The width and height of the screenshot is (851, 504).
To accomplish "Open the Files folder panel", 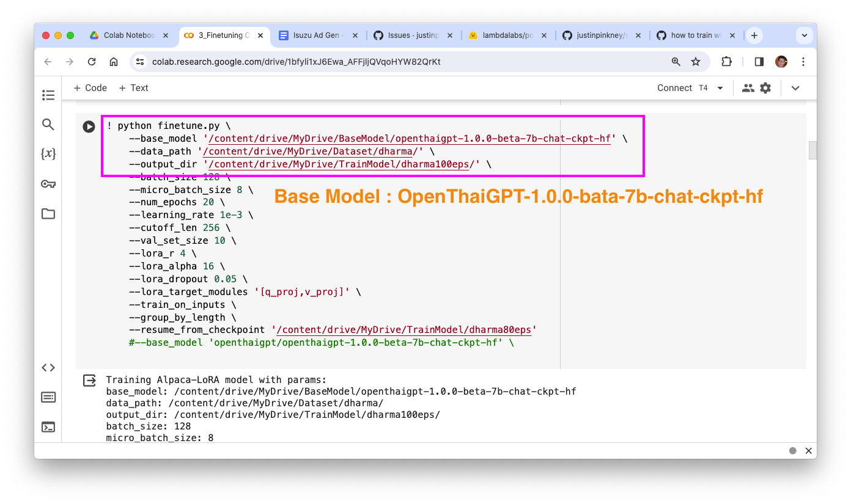I will pos(48,214).
